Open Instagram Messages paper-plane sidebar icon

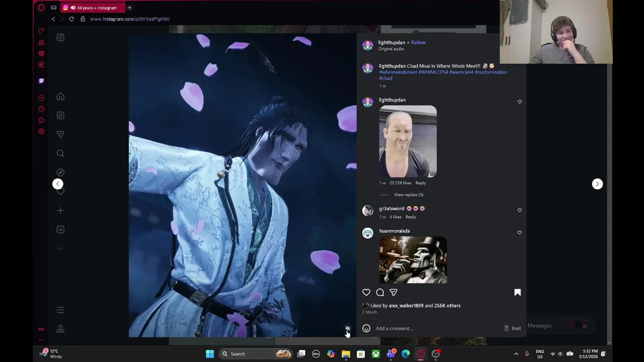point(60,134)
